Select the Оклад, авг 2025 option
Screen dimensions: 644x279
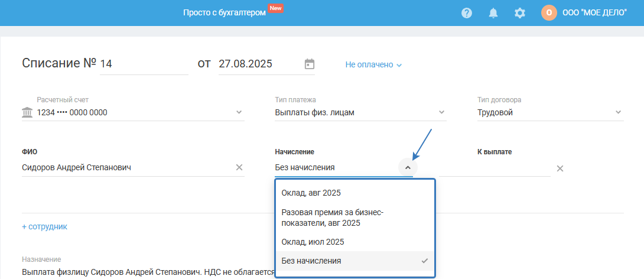click(x=311, y=193)
